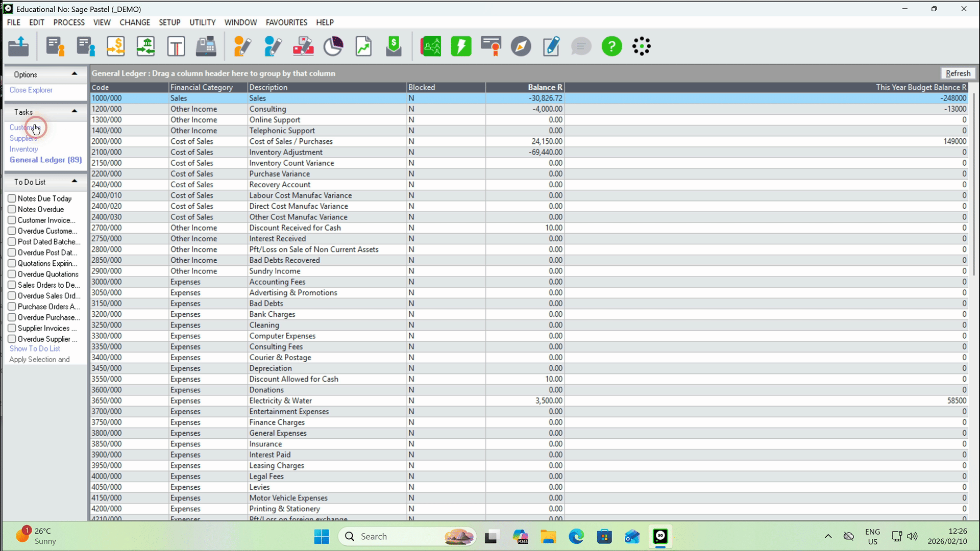This screenshot has height=551, width=980.
Task: Open the pie chart reports icon
Action: 333,46
